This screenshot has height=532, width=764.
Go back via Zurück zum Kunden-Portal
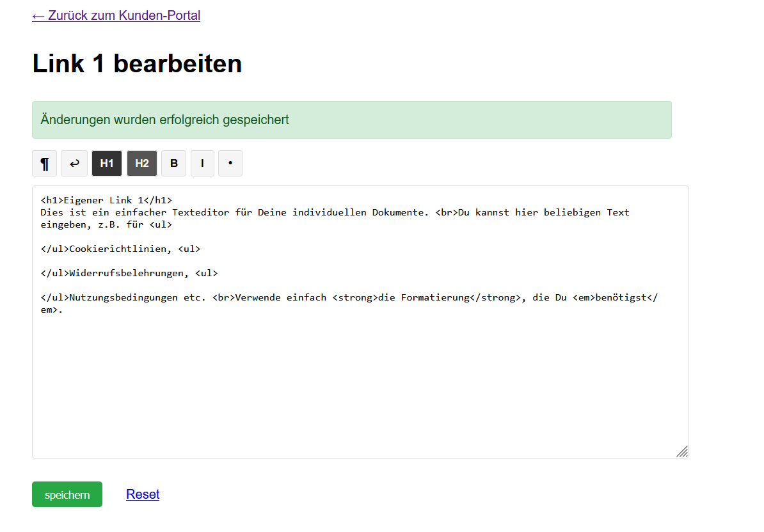(x=116, y=15)
